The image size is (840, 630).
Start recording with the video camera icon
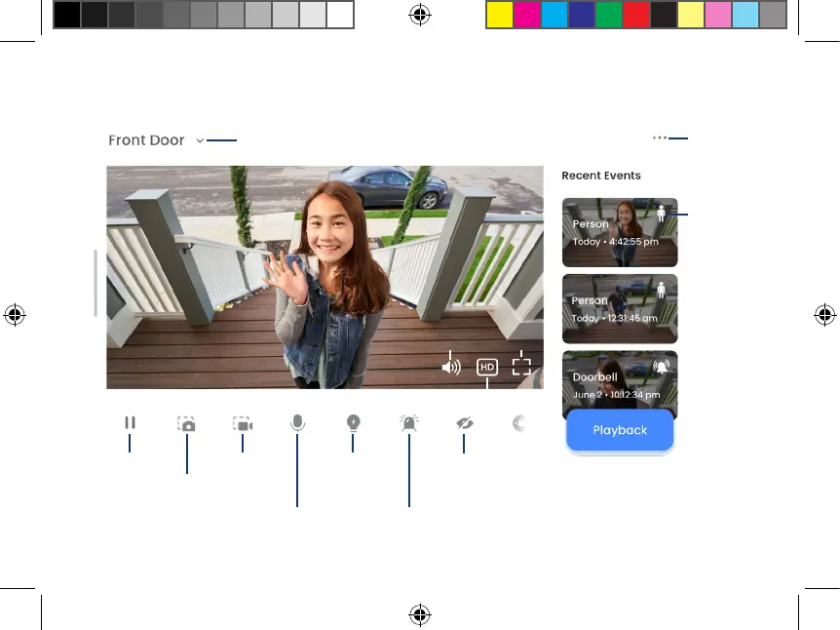(243, 423)
